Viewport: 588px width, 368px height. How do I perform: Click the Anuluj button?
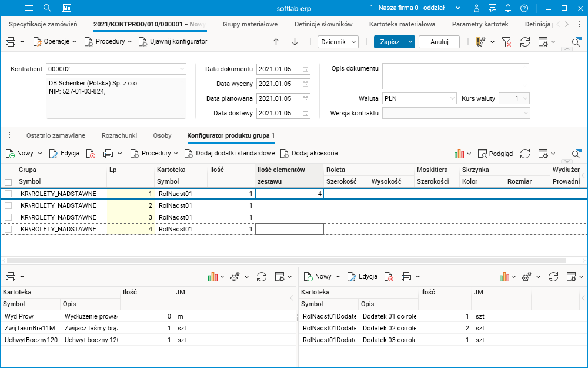[x=439, y=42]
